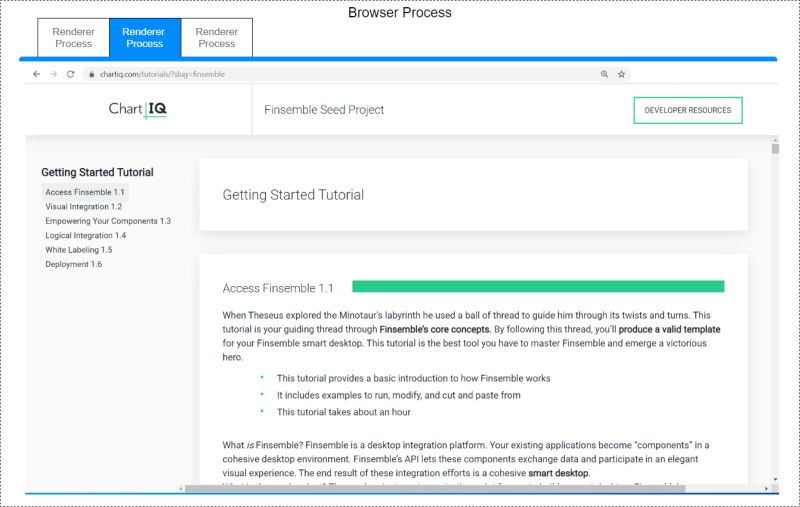The width and height of the screenshot is (800, 507).
Task: Bookmark the page with the star icon
Action: 621,74
